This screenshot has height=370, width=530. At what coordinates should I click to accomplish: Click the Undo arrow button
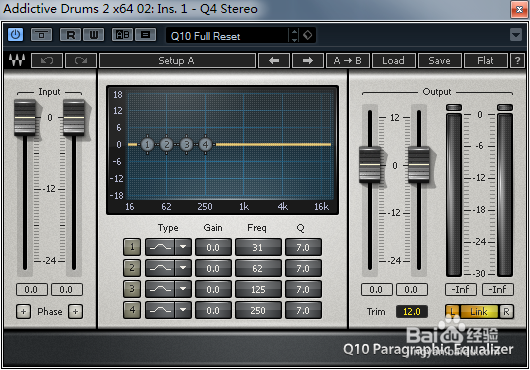pyautogui.click(x=47, y=61)
